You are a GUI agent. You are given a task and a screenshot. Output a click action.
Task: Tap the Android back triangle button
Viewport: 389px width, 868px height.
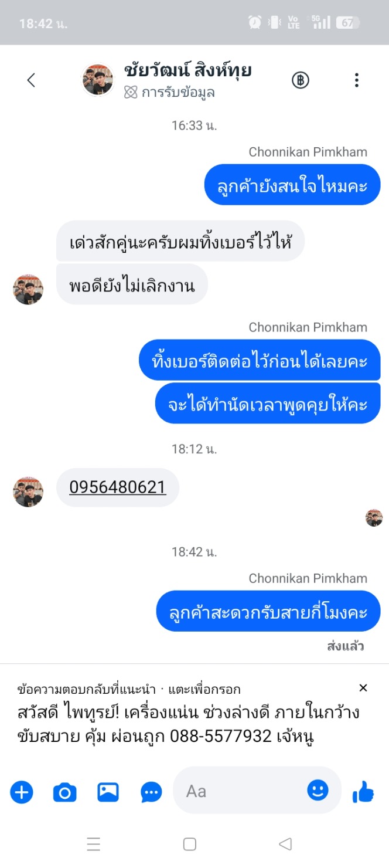click(285, 844)
